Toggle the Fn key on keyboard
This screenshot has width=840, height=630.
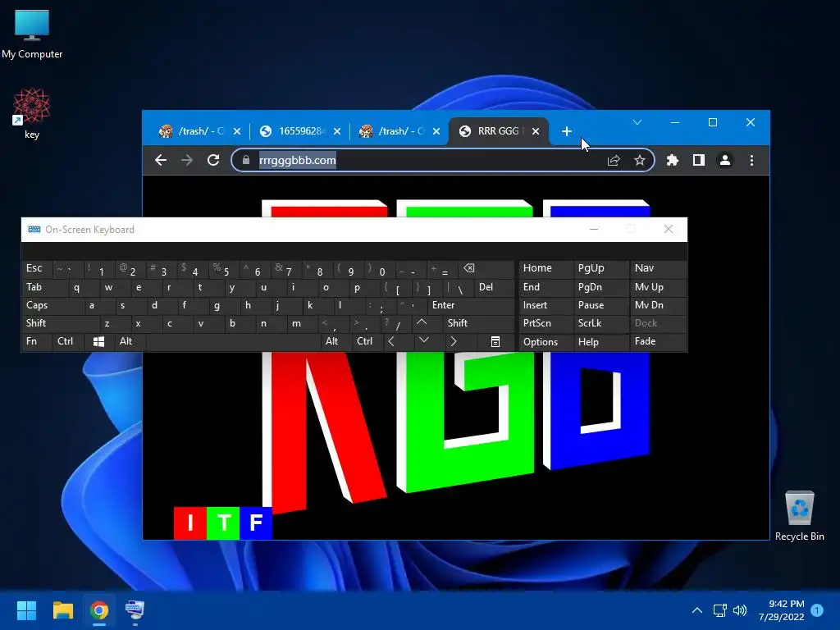(x=36, y=342)
